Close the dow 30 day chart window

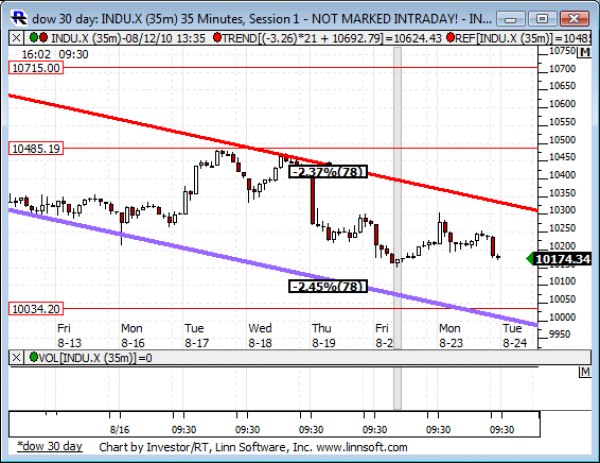click(574, 18)
